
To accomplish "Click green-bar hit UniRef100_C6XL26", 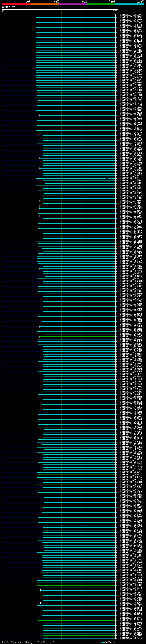I will pos(131,485).
